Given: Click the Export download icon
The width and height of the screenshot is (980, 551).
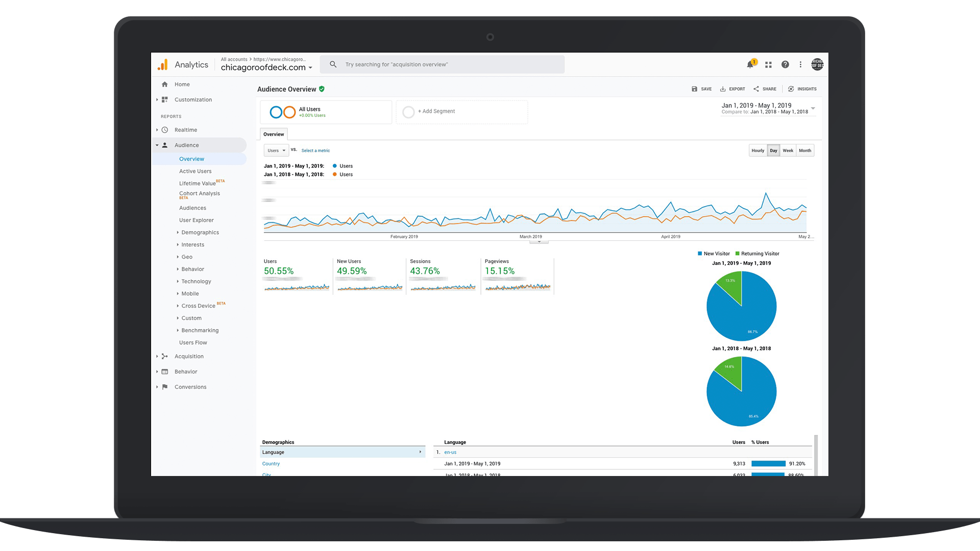Looking at the screenshot, I should pos(723,89).
